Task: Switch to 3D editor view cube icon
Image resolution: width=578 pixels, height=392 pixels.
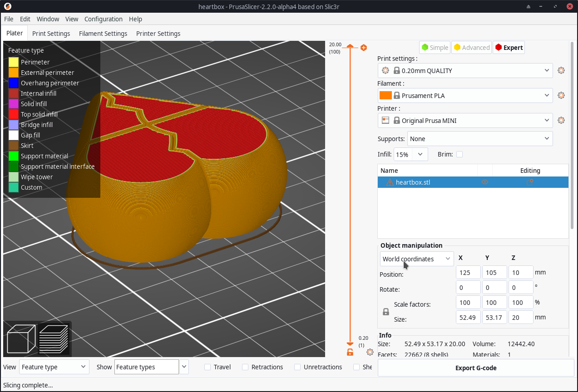Action: click(x=21, y=339)
